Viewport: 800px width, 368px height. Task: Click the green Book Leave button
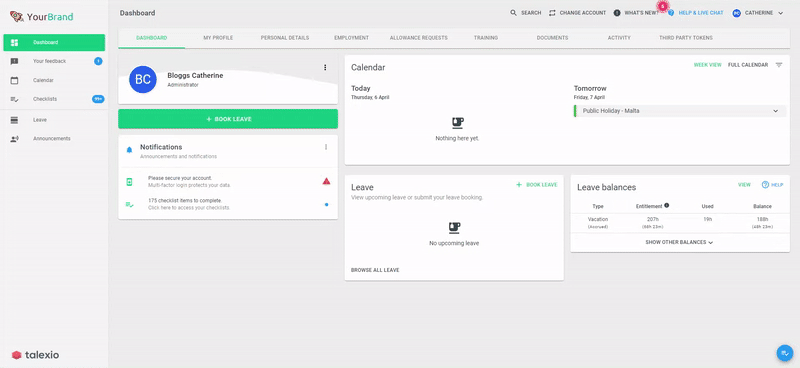coord(228,119)
